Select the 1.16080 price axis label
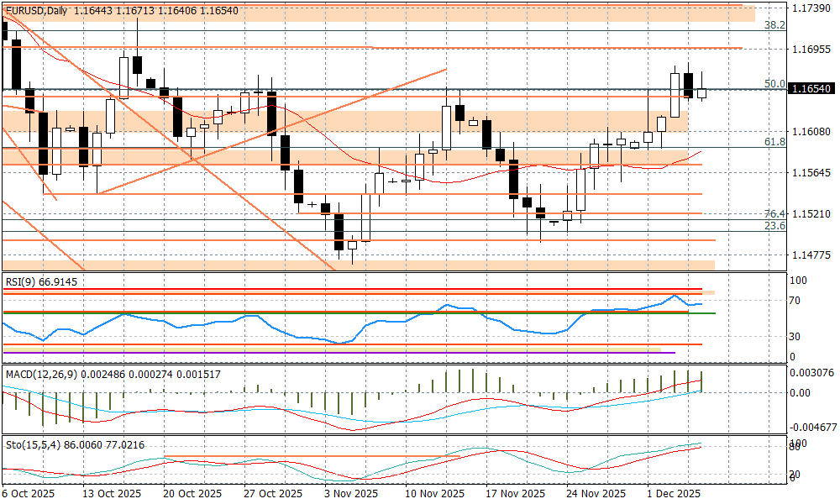840x504 pixels. tap(811, 132)
